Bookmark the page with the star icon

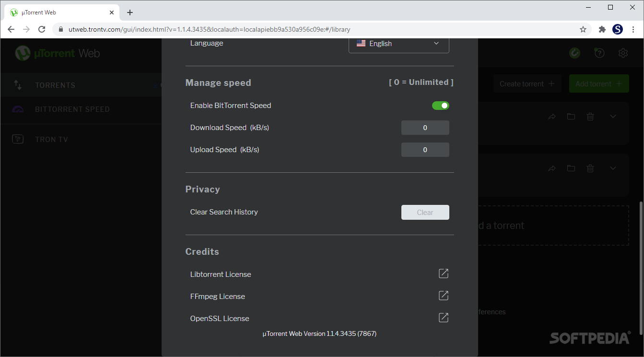click(x=583, y=29)
